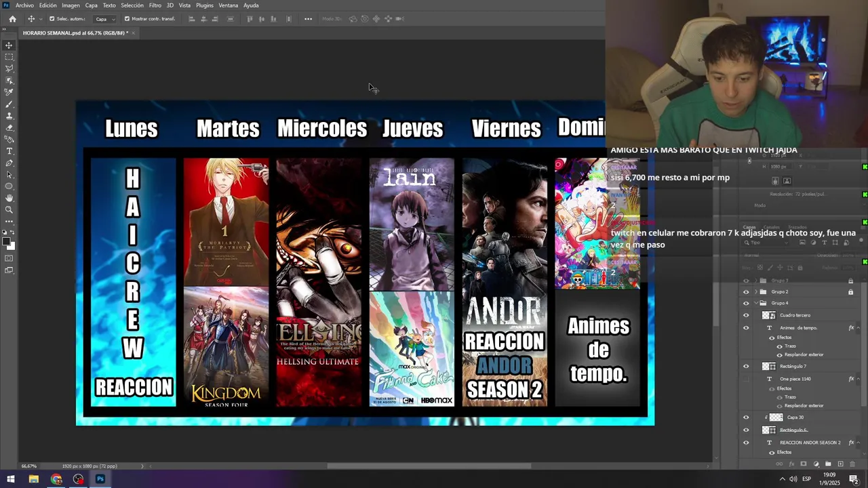Open Windows Start menu

(x=11, y=479)
